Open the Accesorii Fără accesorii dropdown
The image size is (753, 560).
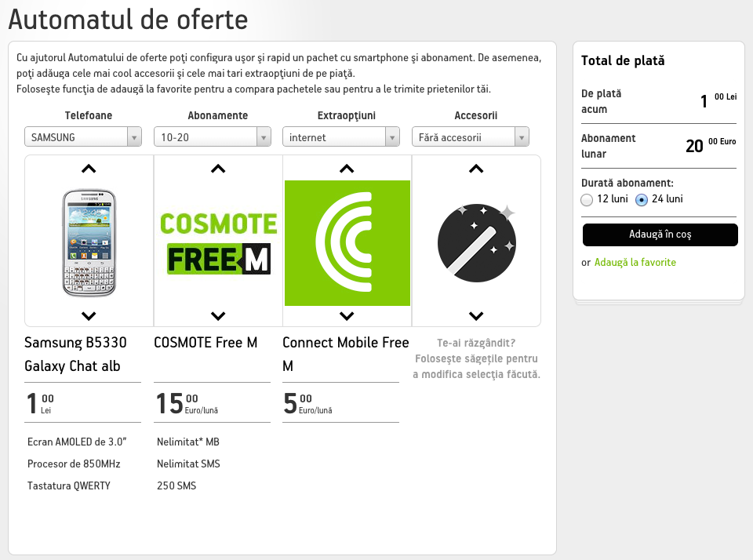coord(470,137)
